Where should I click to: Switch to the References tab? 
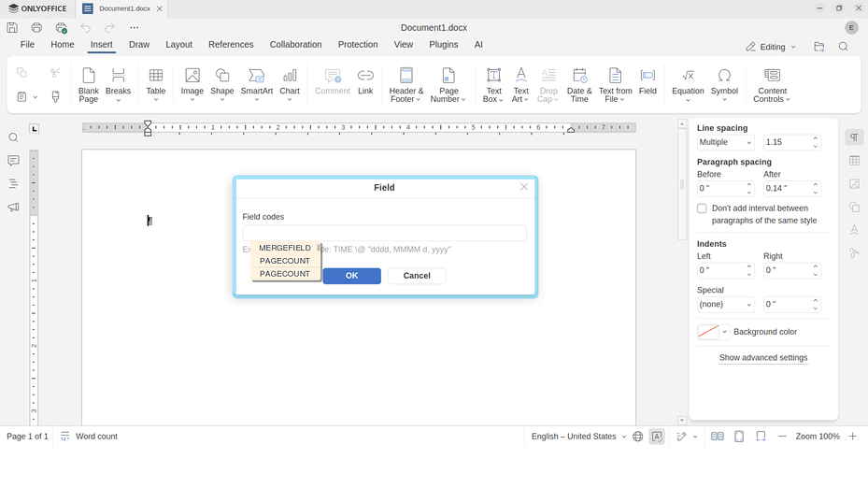click(x=231, y=44)
